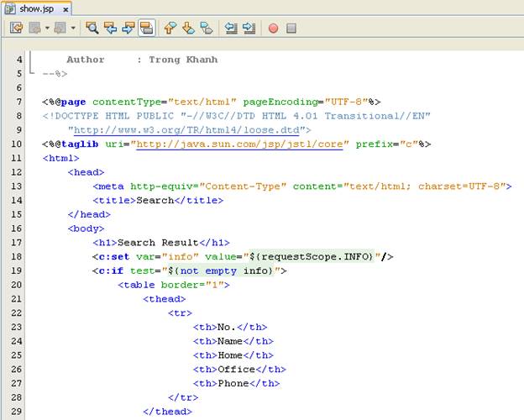Image resolution: width=524 pixels, height=420 pixels.
Task: Open the Back history dropdown arrow
Action: pyautogui.click(x=47, y=28)
